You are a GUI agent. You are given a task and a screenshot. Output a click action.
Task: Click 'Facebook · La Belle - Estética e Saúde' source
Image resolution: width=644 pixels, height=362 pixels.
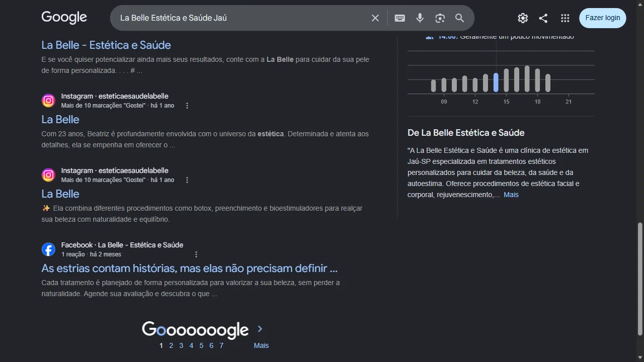point(122,245)
